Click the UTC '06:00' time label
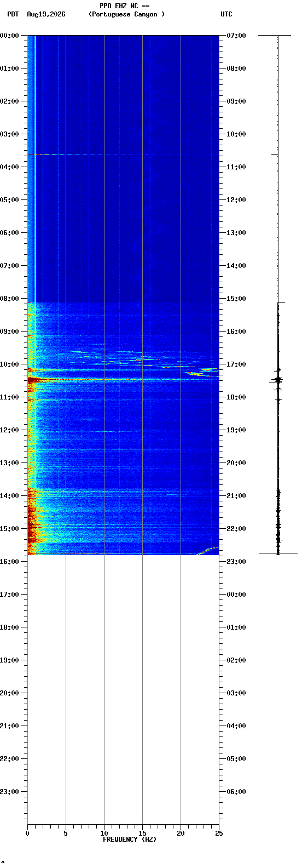The height and width of the screenshot is (868, 302). click(x=236, y=792)
